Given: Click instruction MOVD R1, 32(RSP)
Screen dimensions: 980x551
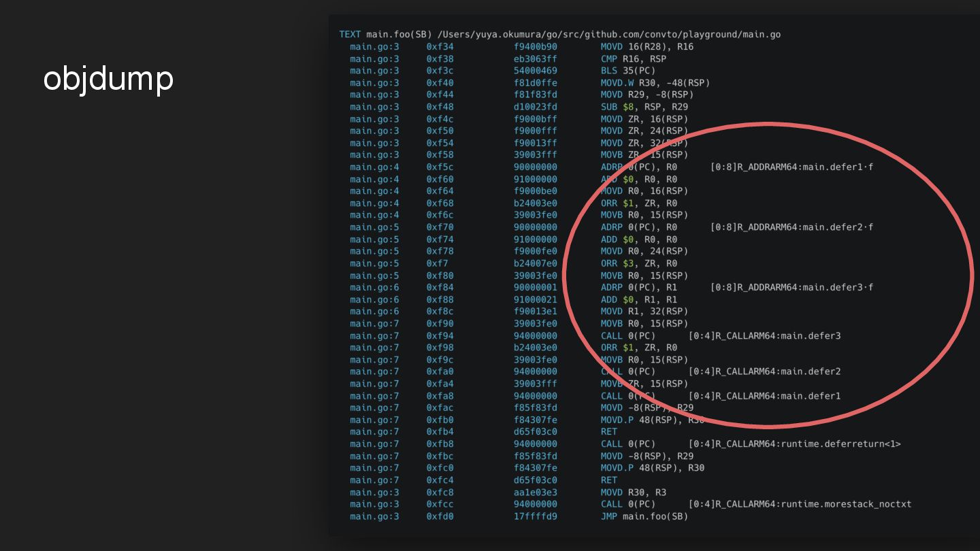Looking at the screenshot, I should [644, 312].
